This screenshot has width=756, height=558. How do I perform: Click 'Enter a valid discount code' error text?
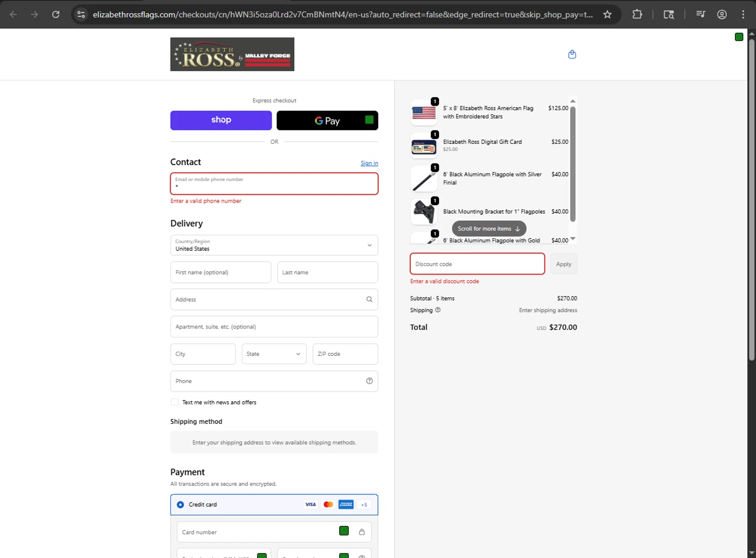[x=445, y=281]
